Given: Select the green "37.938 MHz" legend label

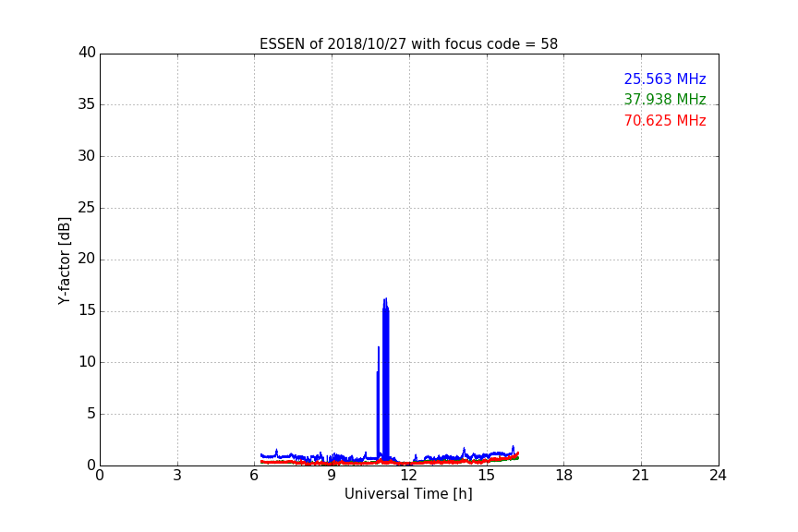Looking at the screenshot, I should (x=665, y=99).
